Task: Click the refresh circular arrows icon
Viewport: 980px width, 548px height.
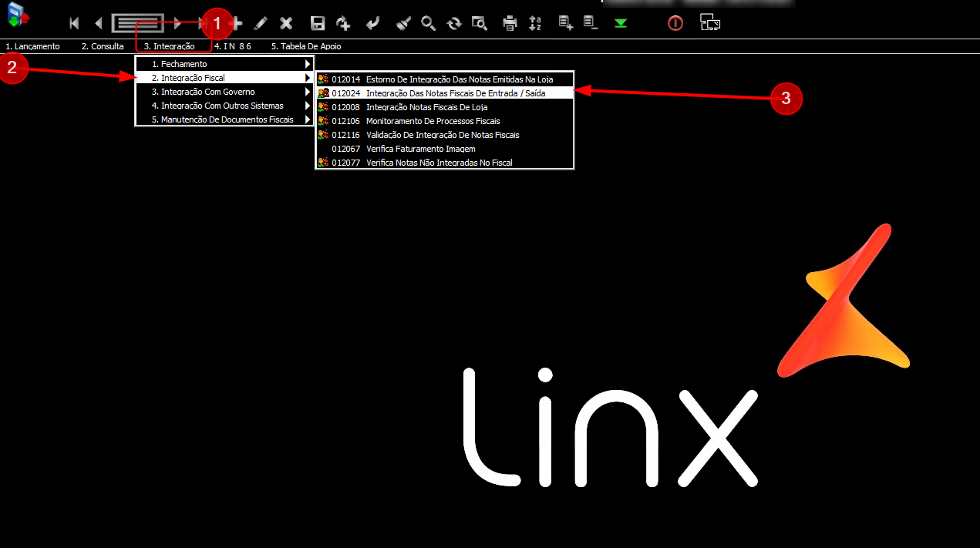Action: [x=453, y=24]
